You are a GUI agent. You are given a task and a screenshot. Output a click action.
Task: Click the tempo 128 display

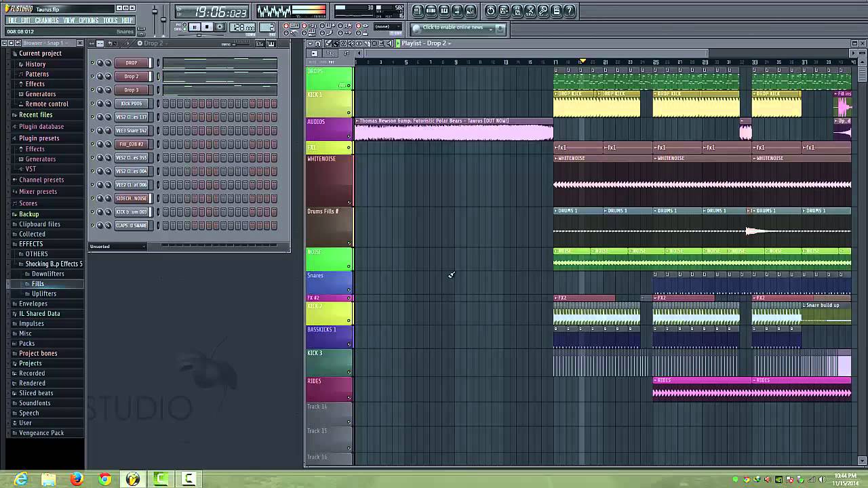point(243,27)
